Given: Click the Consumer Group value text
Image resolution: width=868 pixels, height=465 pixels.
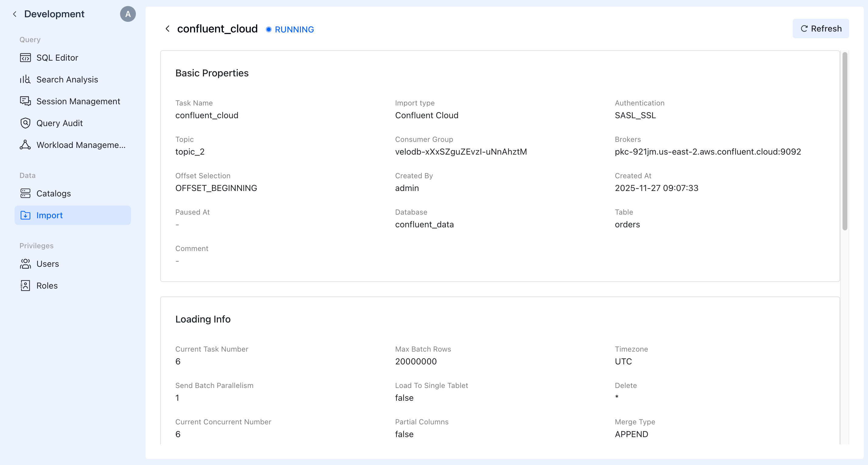Looking at the screenshot, I should tap(461, 152).
